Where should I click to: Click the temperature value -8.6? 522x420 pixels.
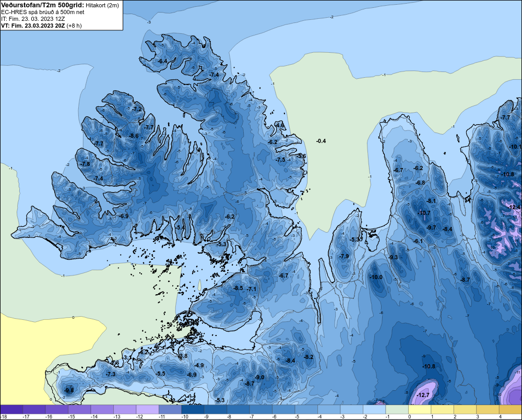(x=134, y=136)
